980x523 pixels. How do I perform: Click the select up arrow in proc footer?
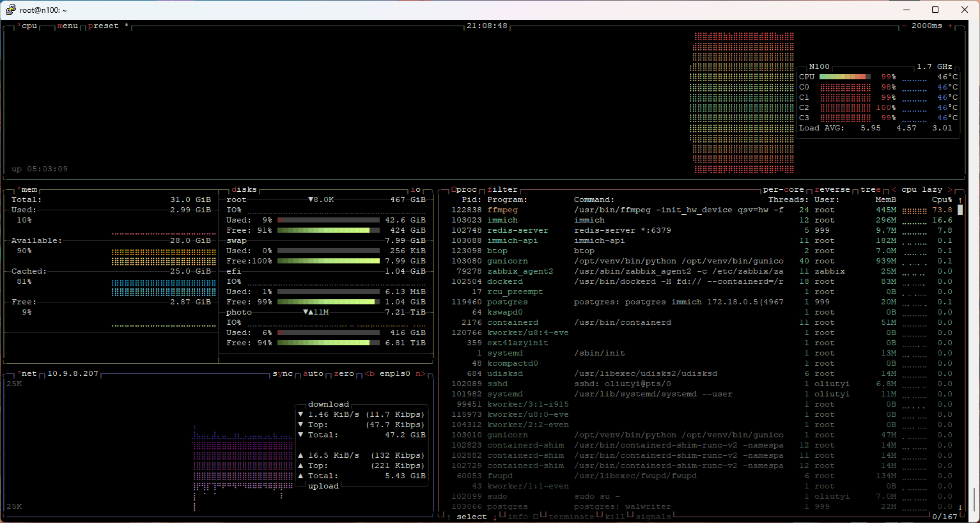click(x=449, y=517)
